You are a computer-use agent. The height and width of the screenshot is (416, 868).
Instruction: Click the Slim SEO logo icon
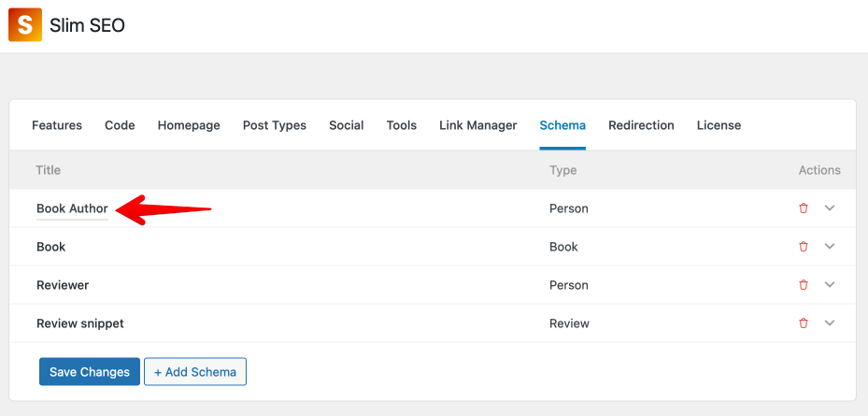pyautogui.click(x=25, y=25)
